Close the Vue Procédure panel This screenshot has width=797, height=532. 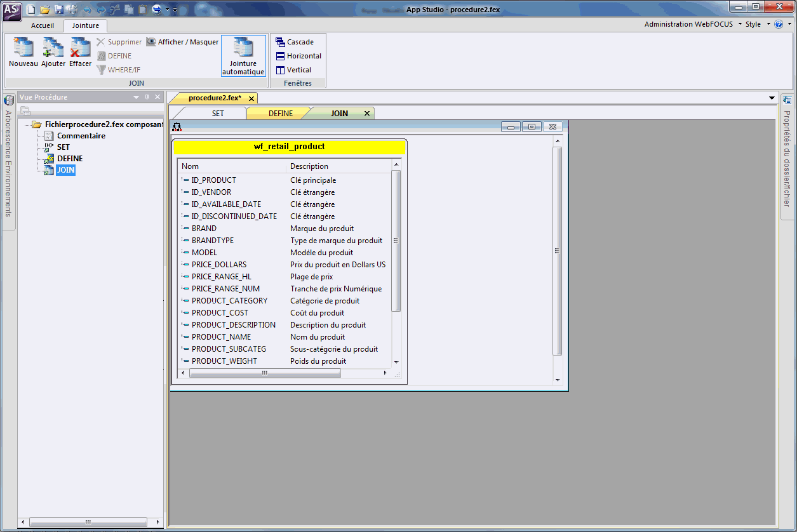157,97
